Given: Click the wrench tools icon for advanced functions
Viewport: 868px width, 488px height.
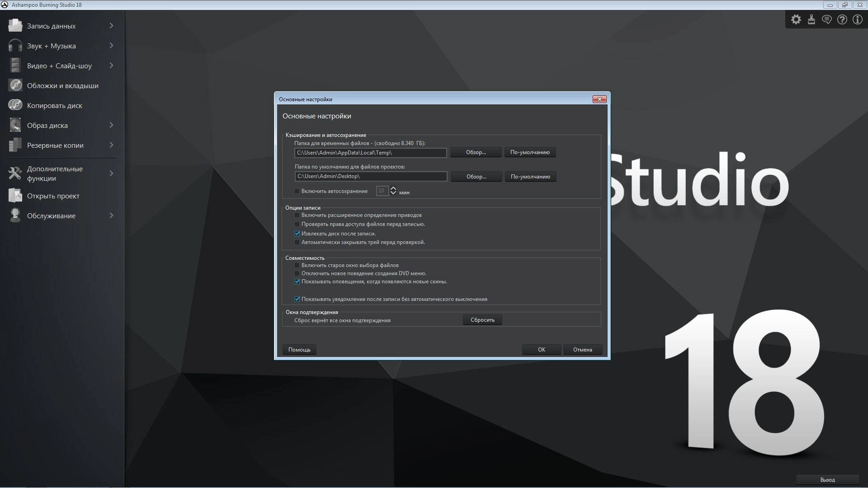Looking at the screenshot, I should pos(15,173).
